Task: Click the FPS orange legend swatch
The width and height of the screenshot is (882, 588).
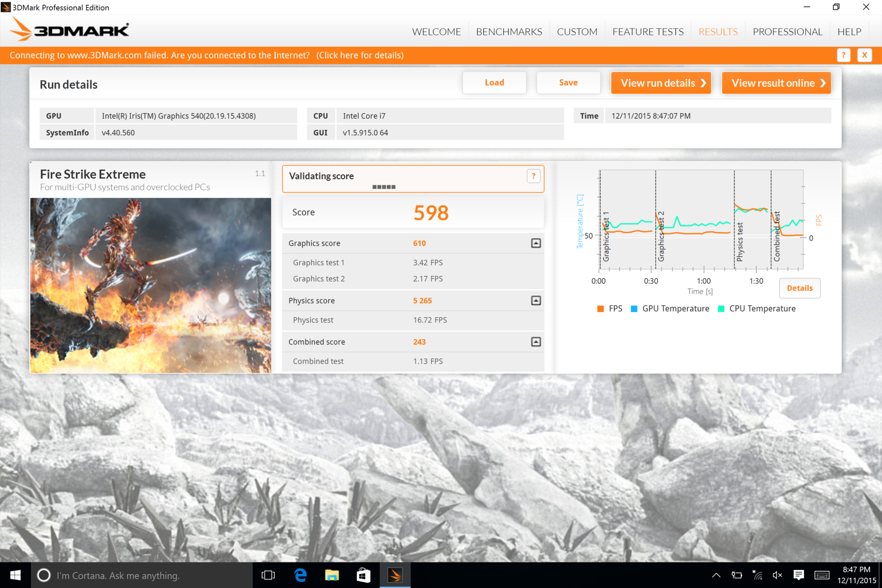Action: 600,309
